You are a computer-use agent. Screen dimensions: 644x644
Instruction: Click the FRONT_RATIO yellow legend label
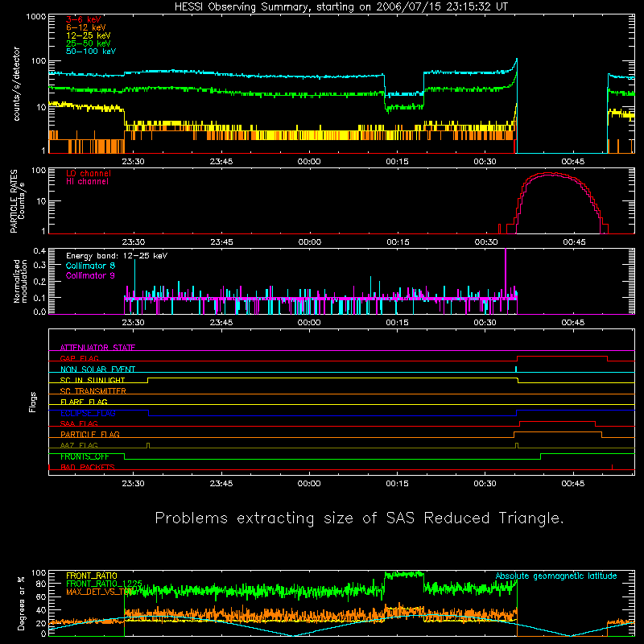click(x=92, y=576)
